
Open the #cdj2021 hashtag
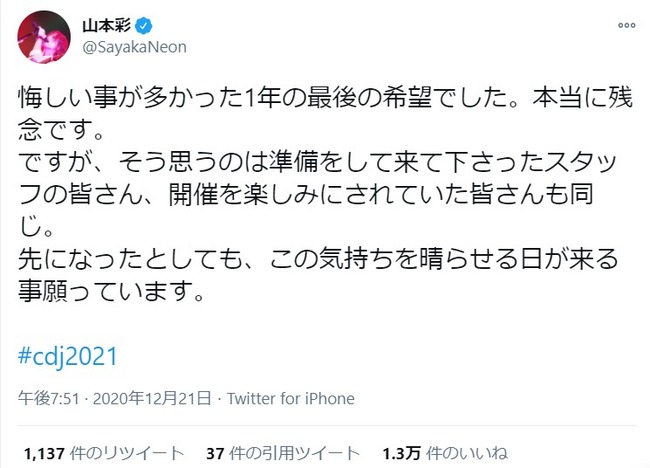tap(68, 356)
